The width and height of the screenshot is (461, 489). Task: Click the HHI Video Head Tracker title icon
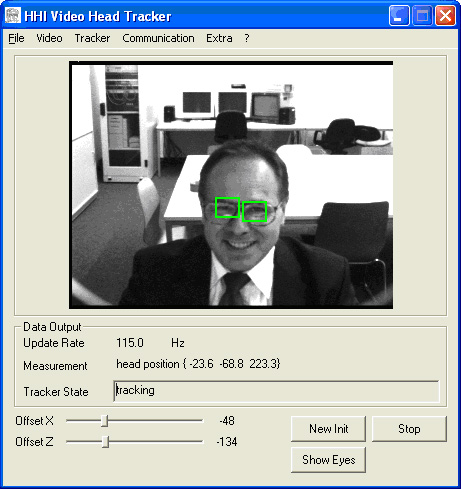pyautogui.click(x=13, y=15)
